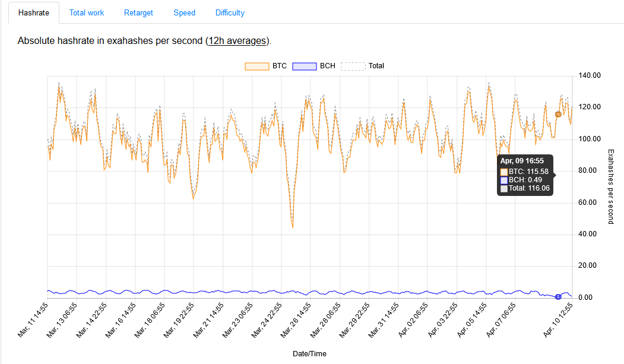Click the 'Apr. 10 12:55' x-axis label
Image resolution: width=624 pixels, height=364 pixels.
tap(559, 320)
